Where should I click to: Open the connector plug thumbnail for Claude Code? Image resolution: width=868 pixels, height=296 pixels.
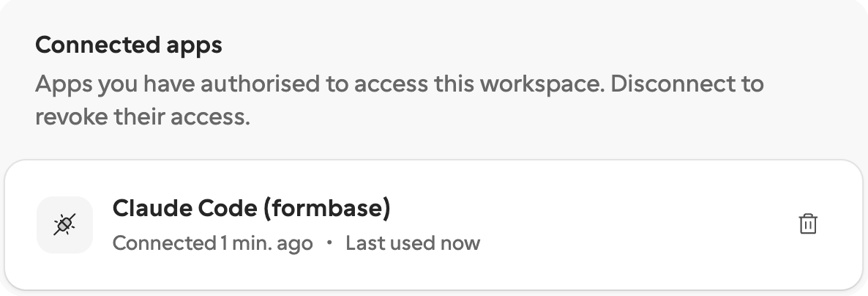pyautogui.click(x=64, y=224)
